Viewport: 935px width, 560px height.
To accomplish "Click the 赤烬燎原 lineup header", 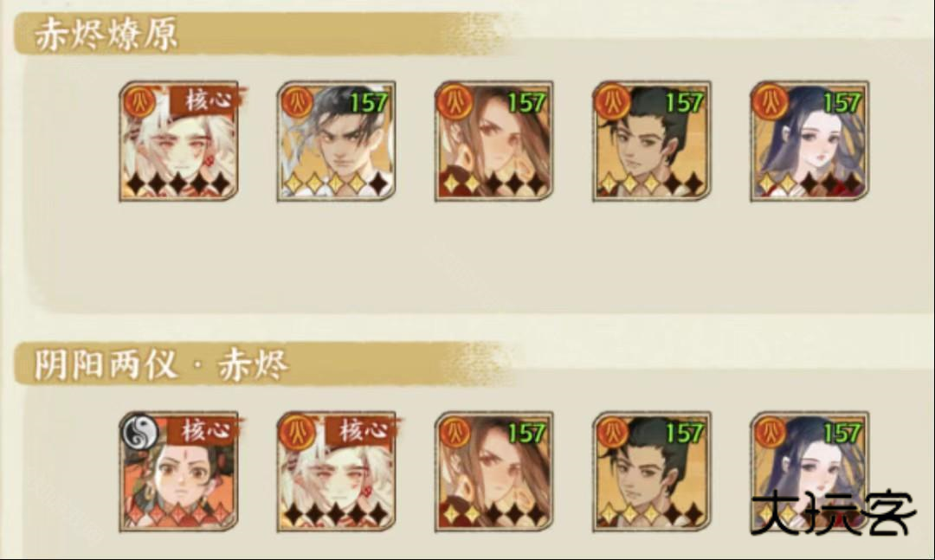I will 106,34.
